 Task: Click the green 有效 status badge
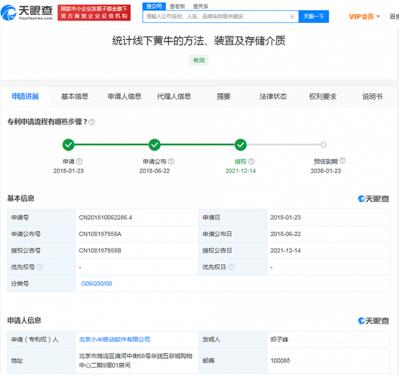pos(199,60)
